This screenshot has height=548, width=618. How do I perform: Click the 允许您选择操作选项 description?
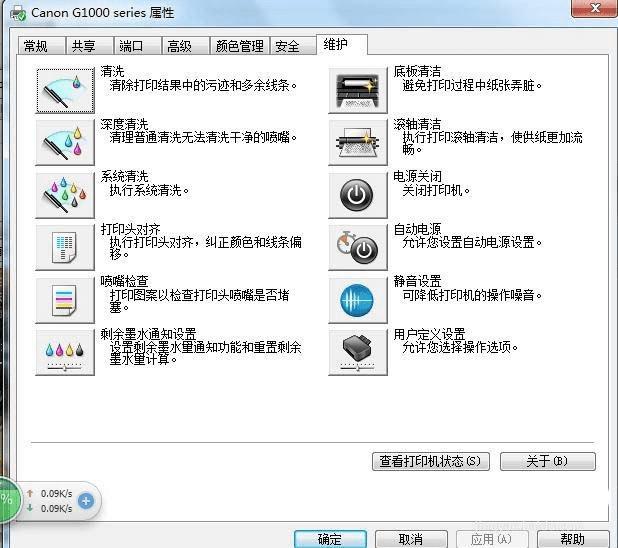460,347
